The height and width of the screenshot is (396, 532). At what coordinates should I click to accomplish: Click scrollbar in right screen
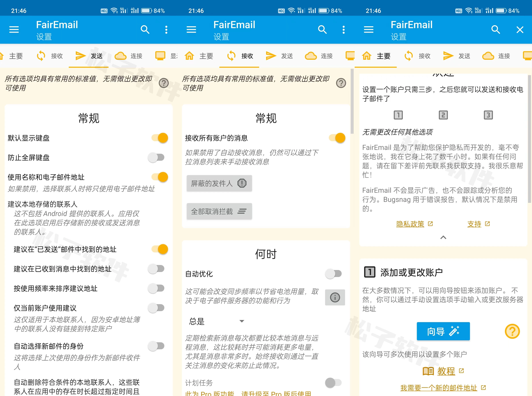[529, 139]
